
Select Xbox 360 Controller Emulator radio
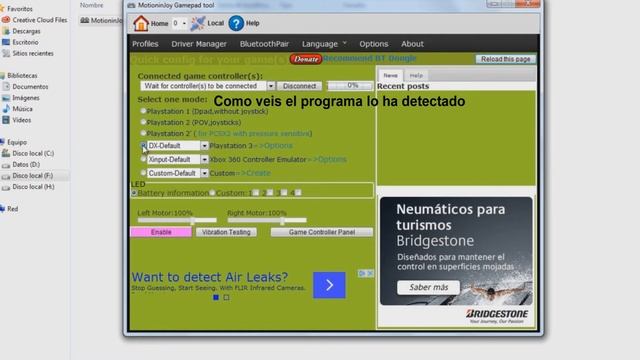click(143, 159)
